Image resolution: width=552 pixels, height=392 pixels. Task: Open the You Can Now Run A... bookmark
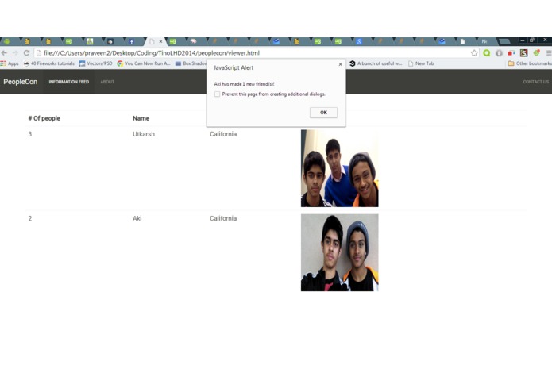(144, 63)
